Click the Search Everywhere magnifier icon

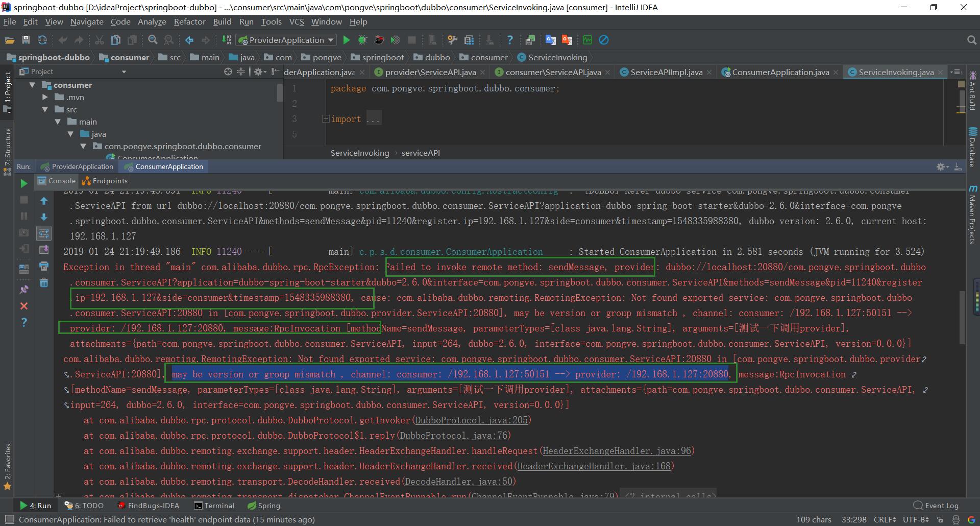tap(971, 40)
